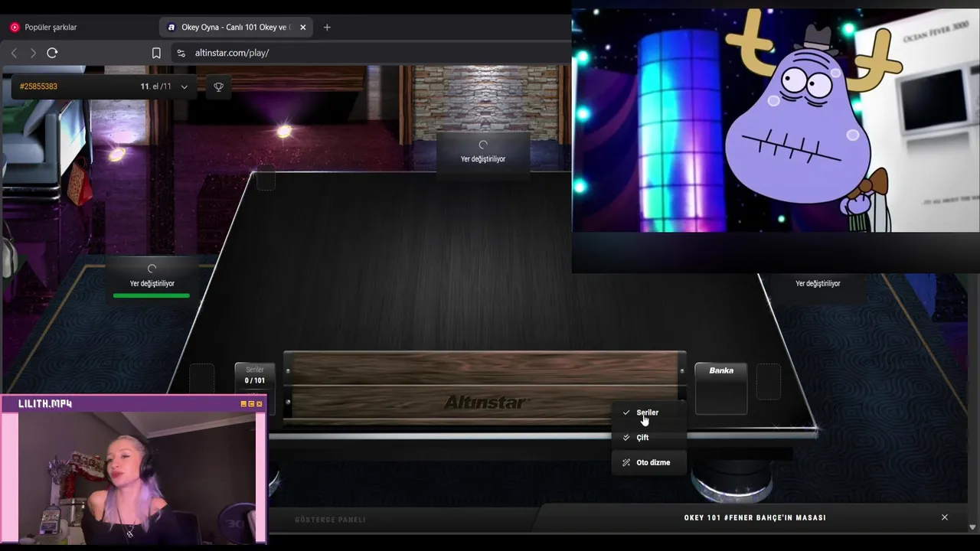Go back in browser history
Viewport: 980px width, 551px height.
(14, 53)
